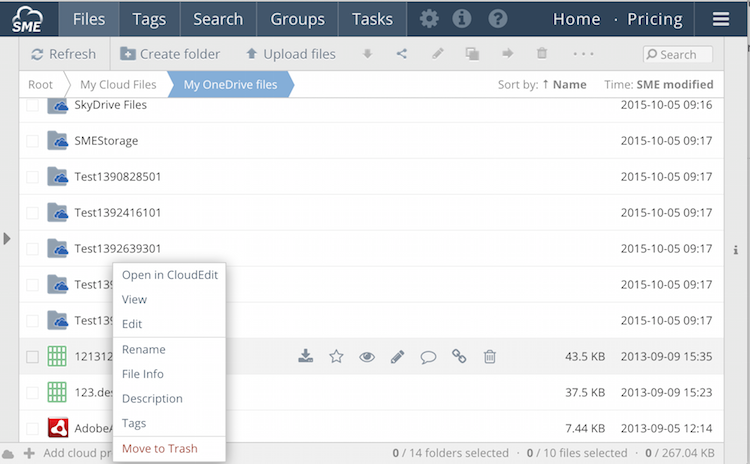The height and width of the screenshot is (464, 750).
Task: Click the comment bubble icon in file row
Action: click(428, 356)
